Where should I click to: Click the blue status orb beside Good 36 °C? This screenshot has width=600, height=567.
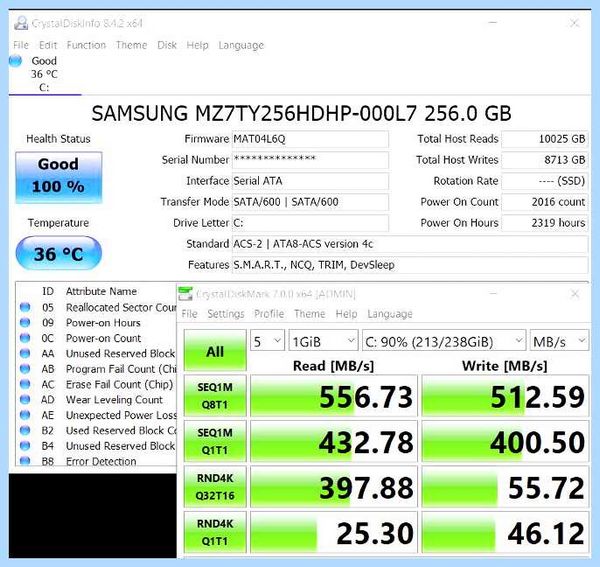(15, 61)
